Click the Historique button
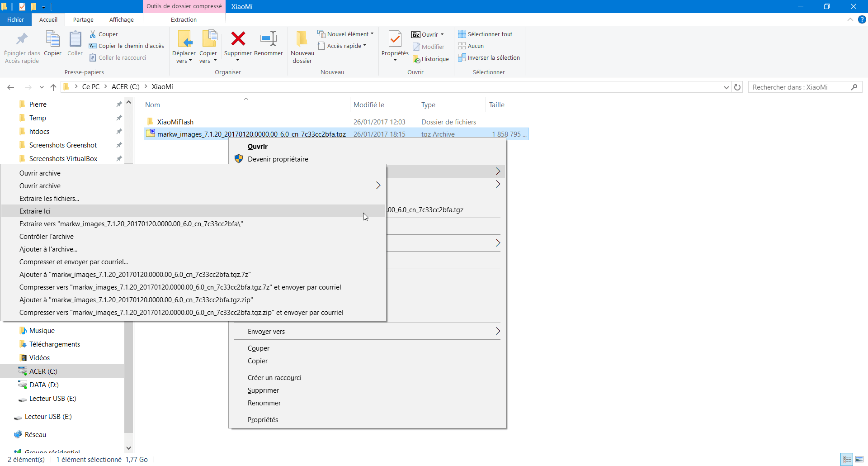This screenshot has height=466, width=868. 431,59
